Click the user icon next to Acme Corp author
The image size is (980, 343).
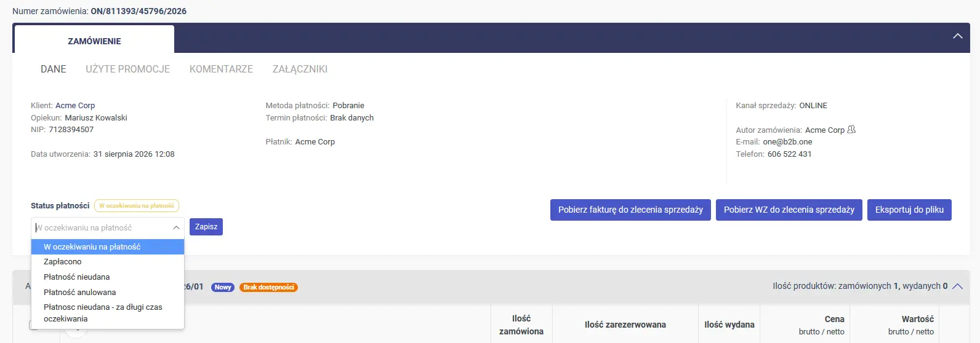click(x=851, y=130)
